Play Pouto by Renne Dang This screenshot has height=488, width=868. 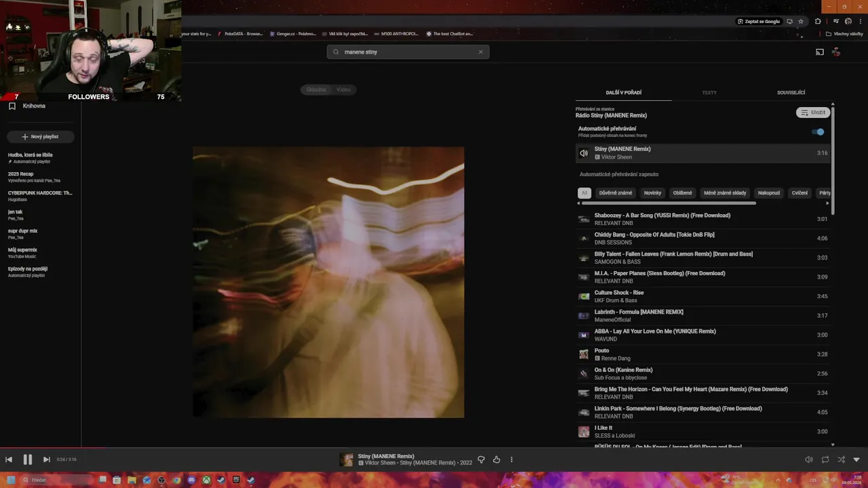coord(703,354)
